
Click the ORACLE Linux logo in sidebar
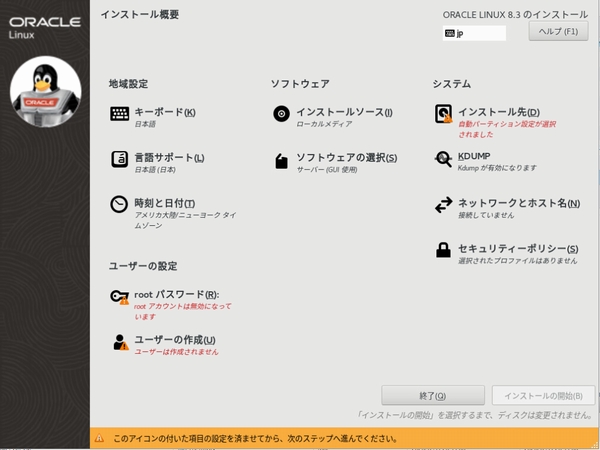point(45,28)
